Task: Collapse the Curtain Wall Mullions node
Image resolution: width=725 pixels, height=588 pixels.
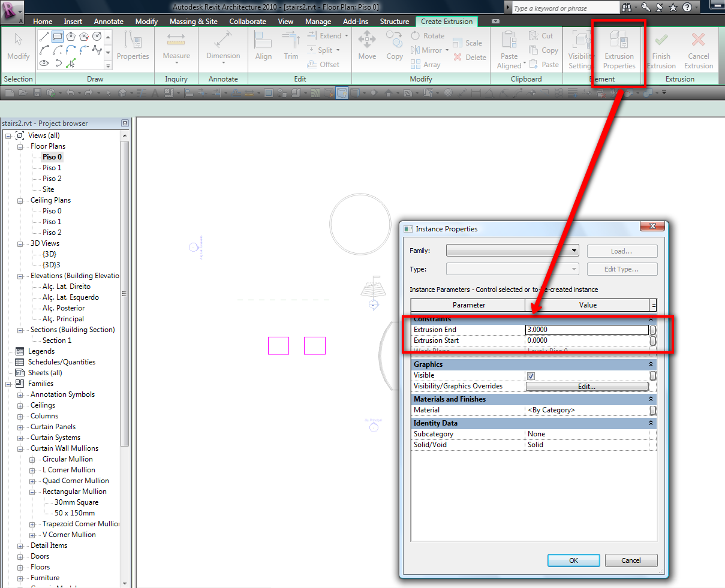Action: click(x=20, y=449)
